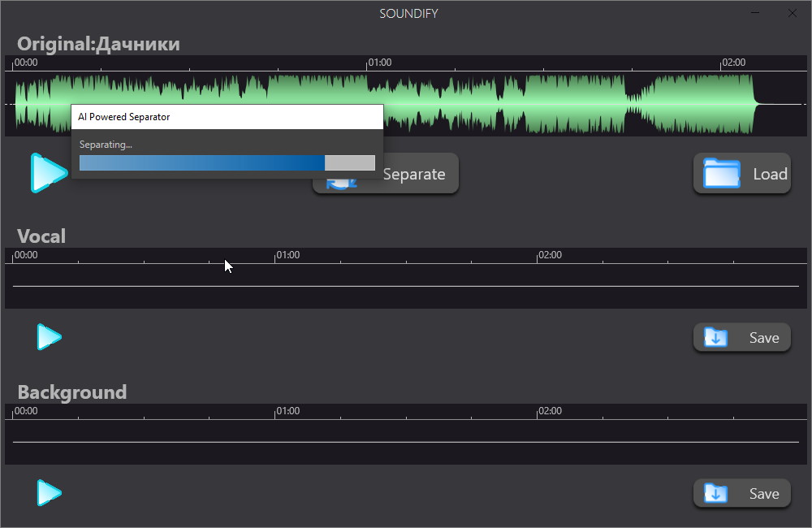Click the Separating progress bar
This screenshot has width=812, height=528.
tap(227, 162)
